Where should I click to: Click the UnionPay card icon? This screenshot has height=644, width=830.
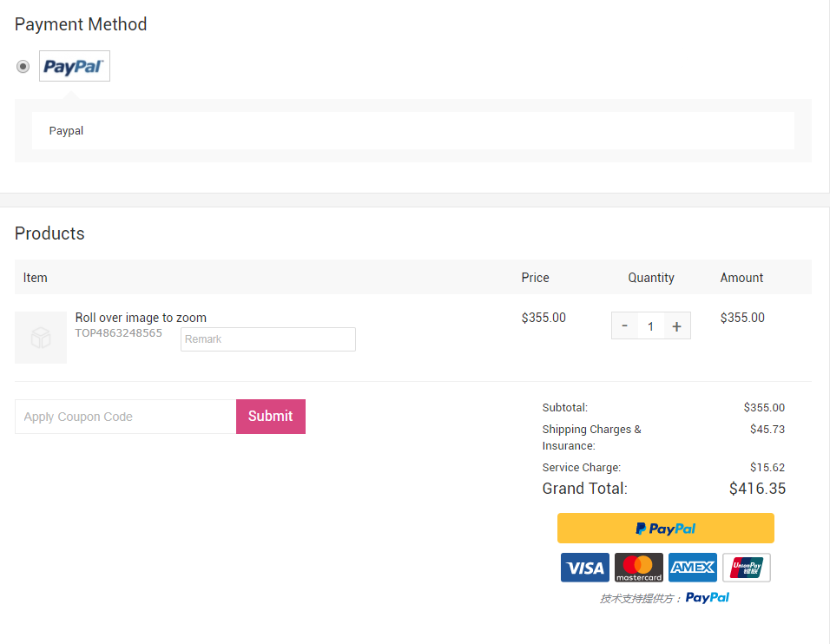747,568
